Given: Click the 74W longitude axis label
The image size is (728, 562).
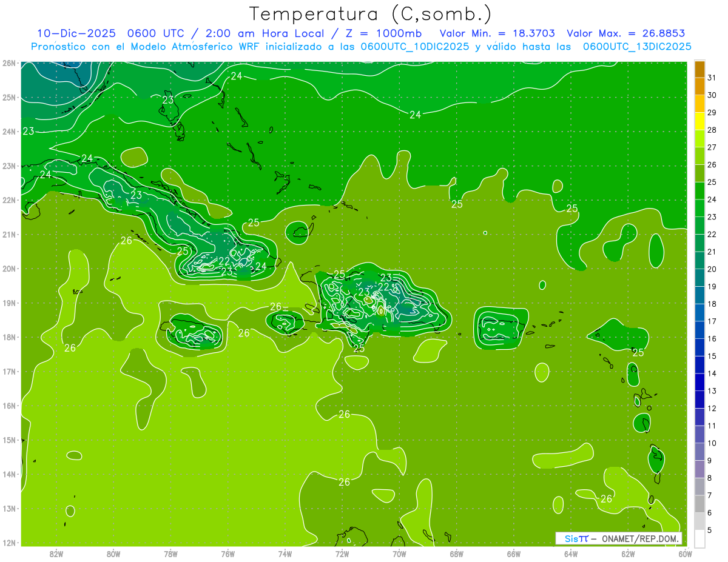Looking at the screenshot, I should [285, 553].
